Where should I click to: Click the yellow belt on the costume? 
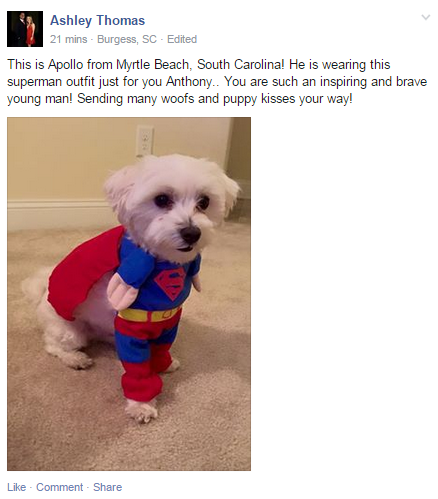(149, 314)
